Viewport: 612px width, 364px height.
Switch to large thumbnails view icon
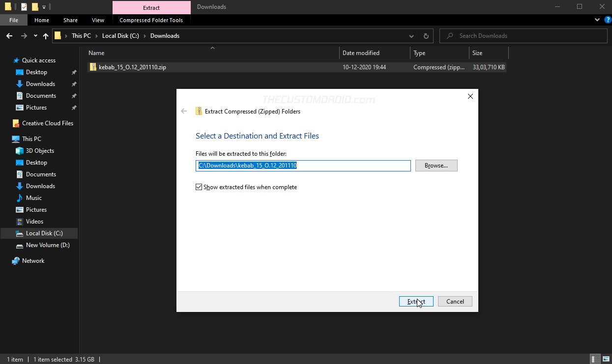[x=605, y=359]
